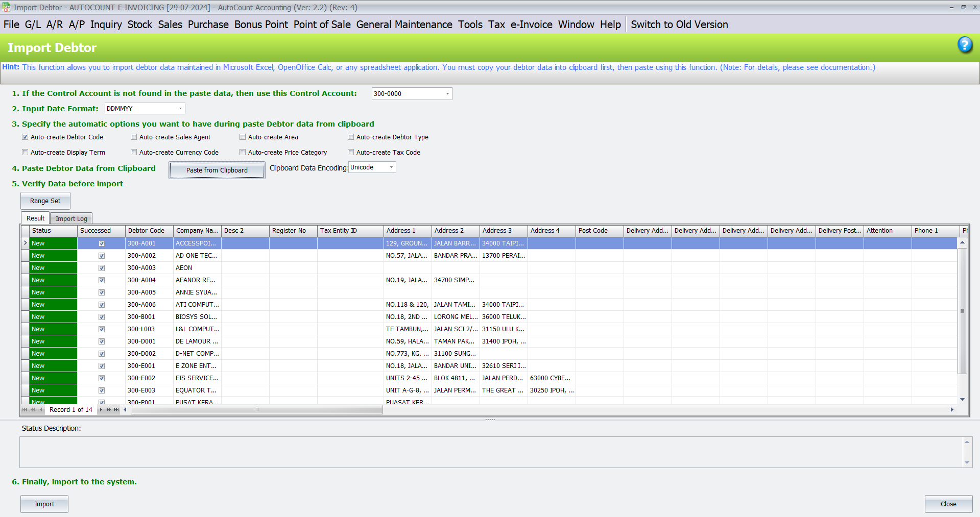Click the AutoCount logo in title bar
Viewport: 980px width, 517px height.
(x=6, y=7)
